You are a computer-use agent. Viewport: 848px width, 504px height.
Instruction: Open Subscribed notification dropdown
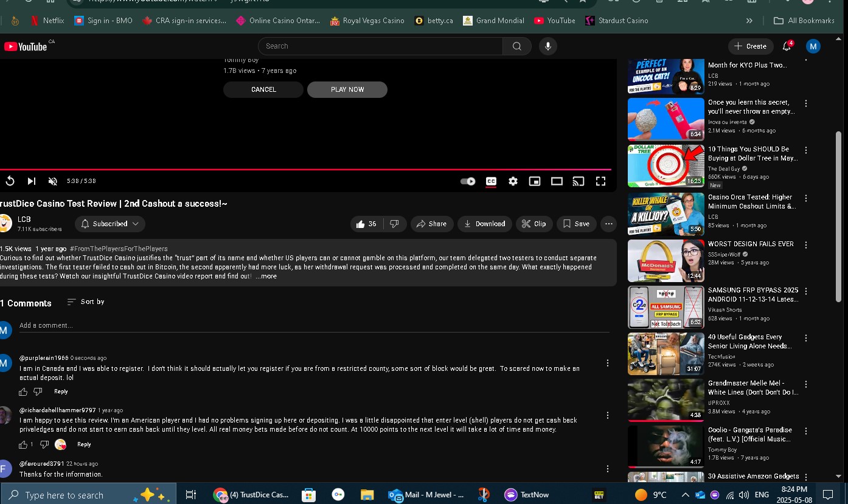coord(110,224)
